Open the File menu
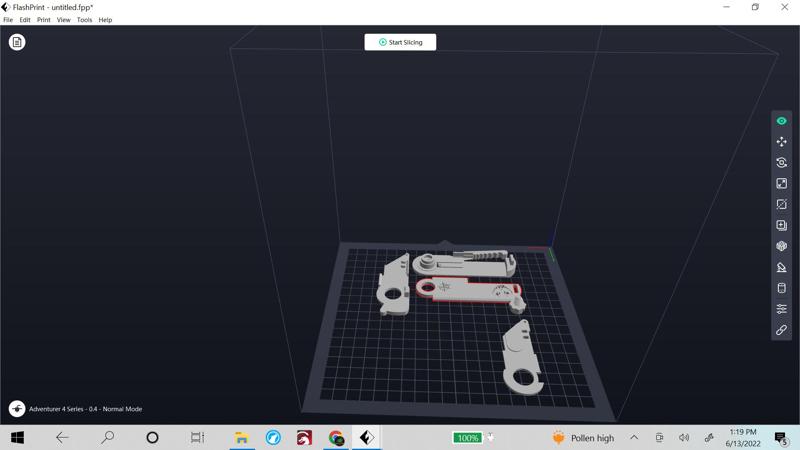Viewport: 800px width, 450px height. click(8, 20)
